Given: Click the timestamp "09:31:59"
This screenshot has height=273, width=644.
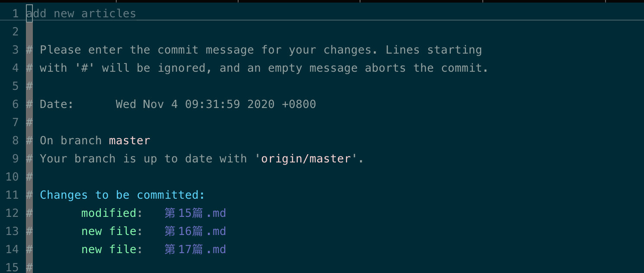Looking at the screenshot, I should [213, 104].
